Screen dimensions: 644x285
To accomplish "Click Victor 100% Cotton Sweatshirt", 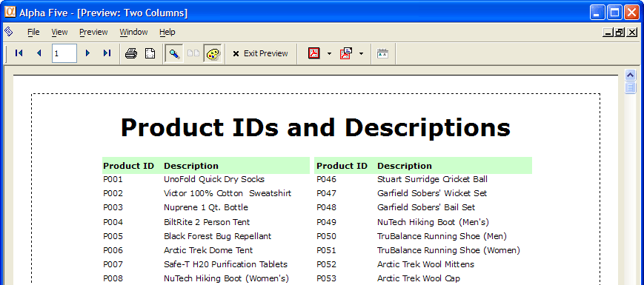I will click(228, 193).
